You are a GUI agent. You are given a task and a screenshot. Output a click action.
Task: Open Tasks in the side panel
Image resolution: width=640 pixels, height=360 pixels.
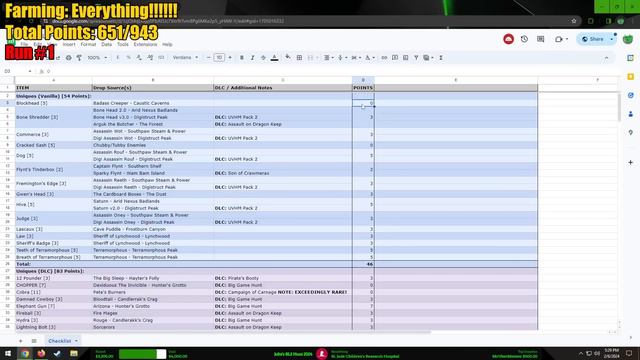631,96
